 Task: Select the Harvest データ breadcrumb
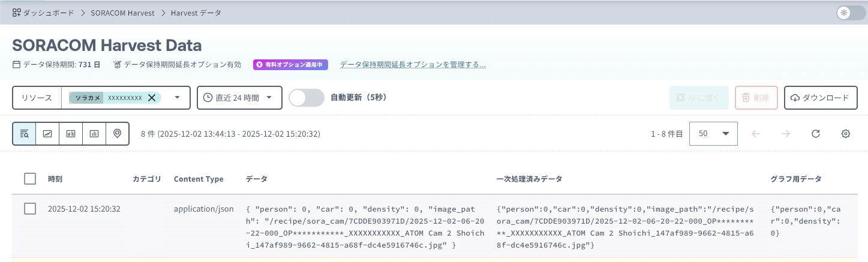196,13
